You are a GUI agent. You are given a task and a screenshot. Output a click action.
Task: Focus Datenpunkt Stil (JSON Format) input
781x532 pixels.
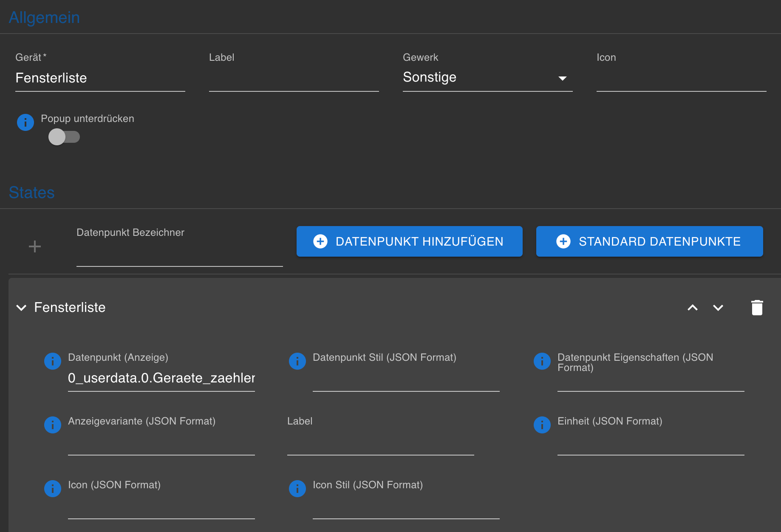406,379
